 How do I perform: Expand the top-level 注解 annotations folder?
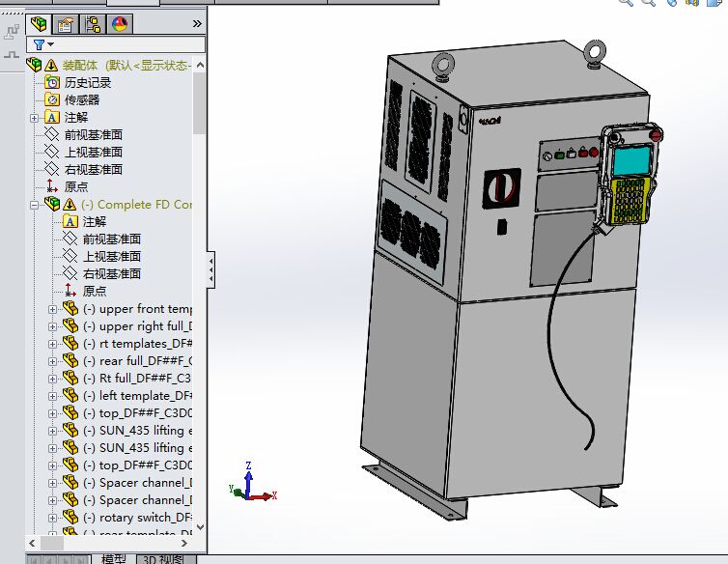(x=35, y=118)
